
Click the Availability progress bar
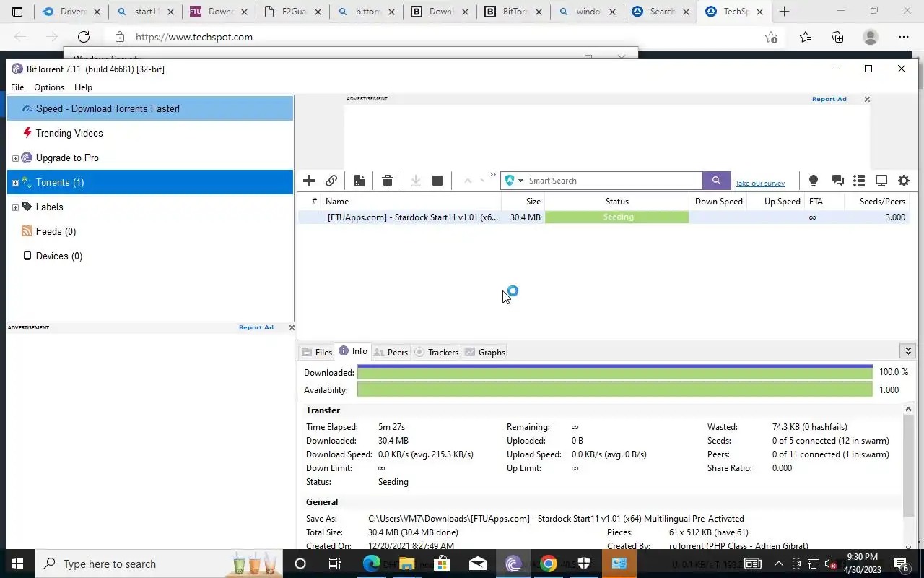click(x=615, y=389)
